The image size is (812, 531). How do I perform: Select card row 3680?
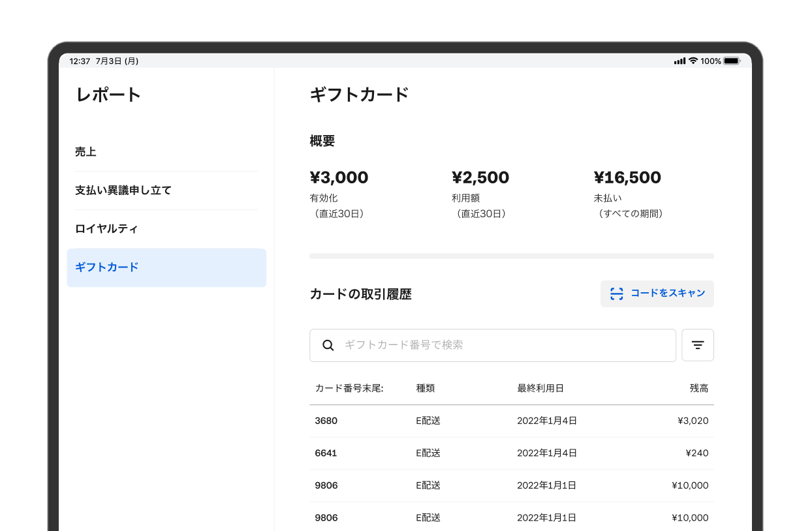coord(512,421)
